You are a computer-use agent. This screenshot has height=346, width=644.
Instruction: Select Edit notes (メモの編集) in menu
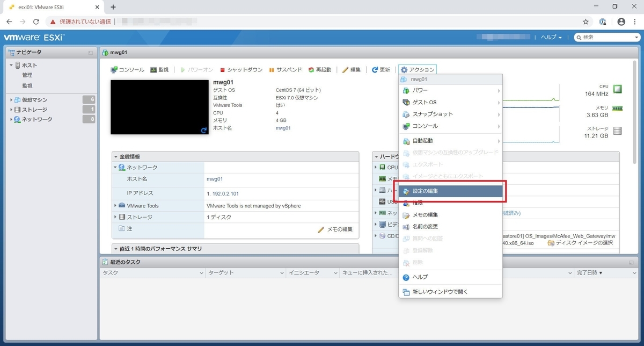[x=451, y=215]
